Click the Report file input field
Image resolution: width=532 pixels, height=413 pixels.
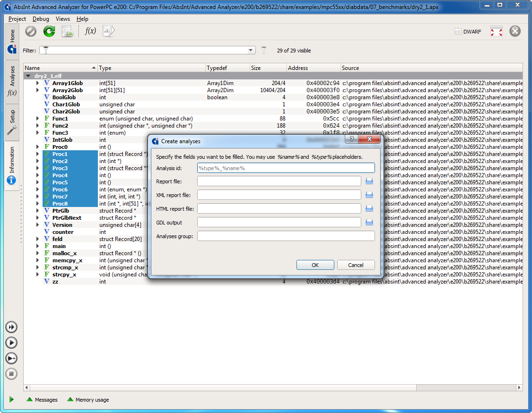tap(279, 181)
